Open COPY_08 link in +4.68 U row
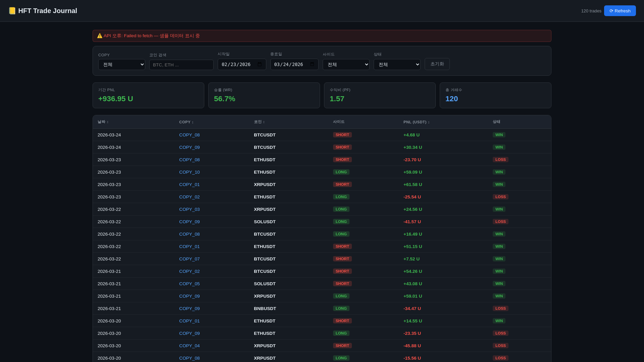 coord(190,135)
